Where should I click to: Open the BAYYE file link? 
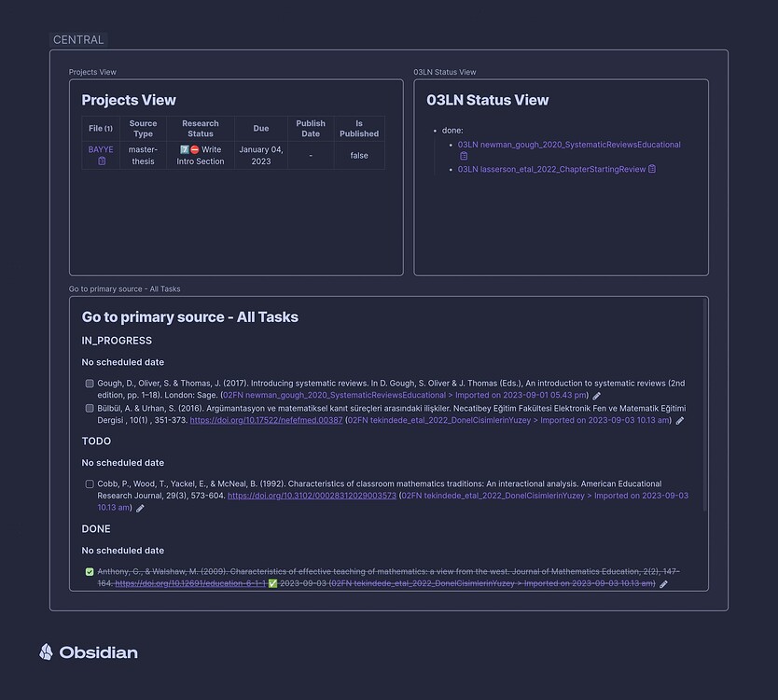pyautogui.click(x=101, y=149)
